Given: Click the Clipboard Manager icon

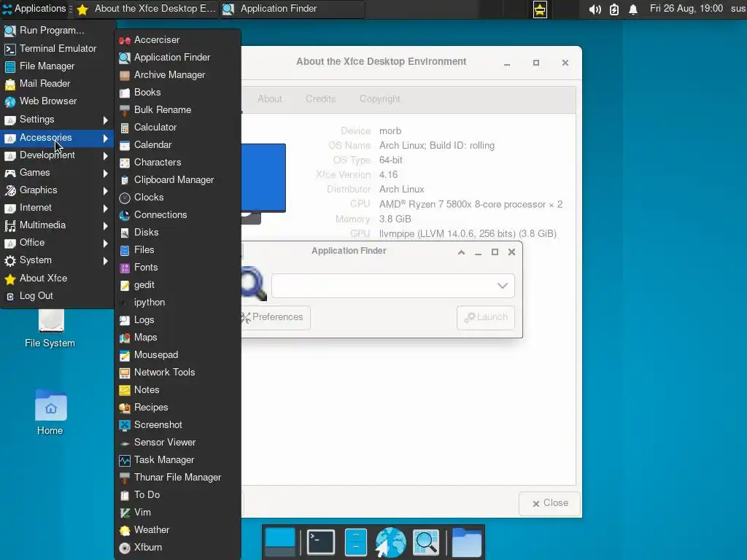Looking at the screenshot, I should pos(124,180).
